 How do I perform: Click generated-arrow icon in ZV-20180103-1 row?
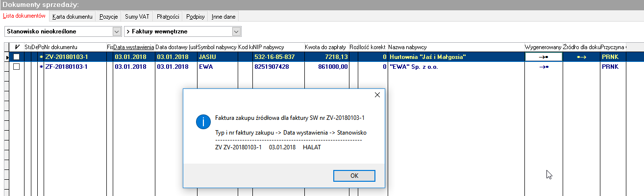(x=543, y=57)
